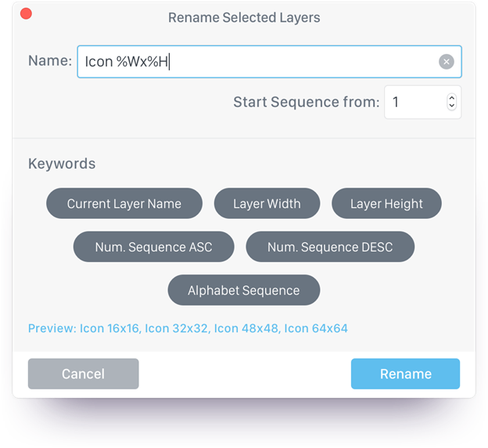Insert Num. Sequence DESC keyword

click(x=330, y=247)
